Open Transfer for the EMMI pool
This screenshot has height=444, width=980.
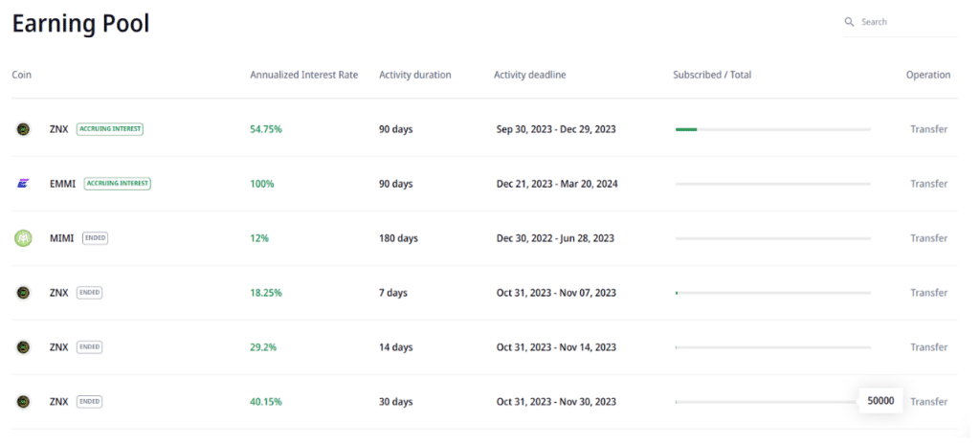pyautogui.click(x=928, y=184)
